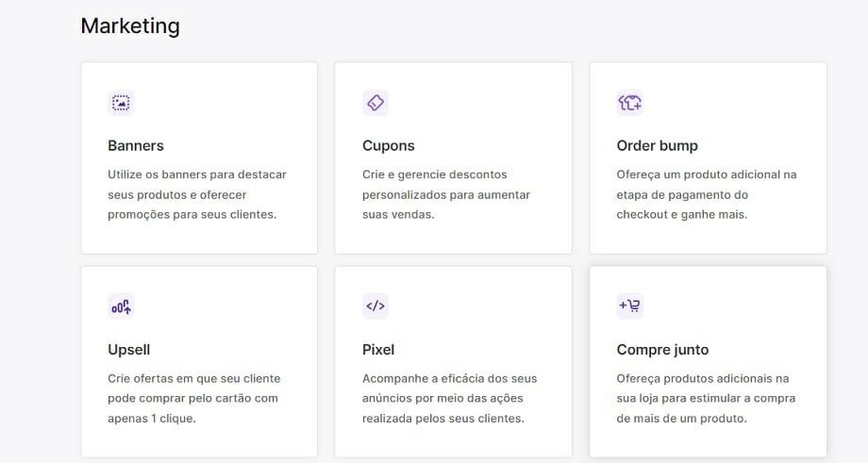868x463 pixels.
Task: Select the Pixel heading
Action: point(378,350)
